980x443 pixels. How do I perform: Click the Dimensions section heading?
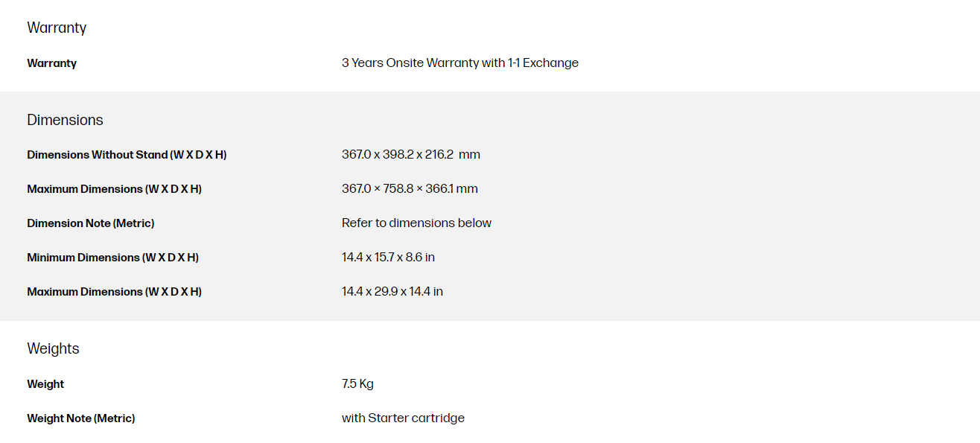(65, 121)
